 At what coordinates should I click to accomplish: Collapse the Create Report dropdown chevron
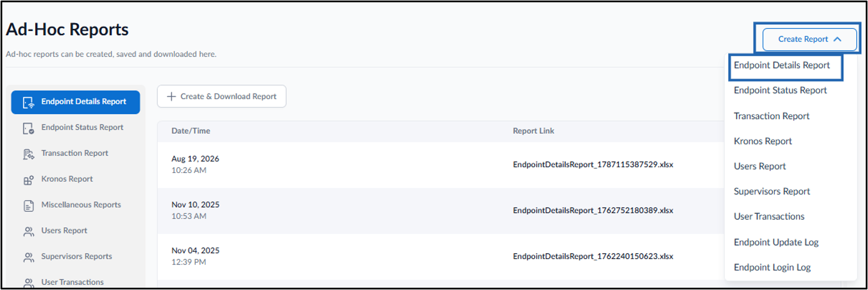[837, 39]
